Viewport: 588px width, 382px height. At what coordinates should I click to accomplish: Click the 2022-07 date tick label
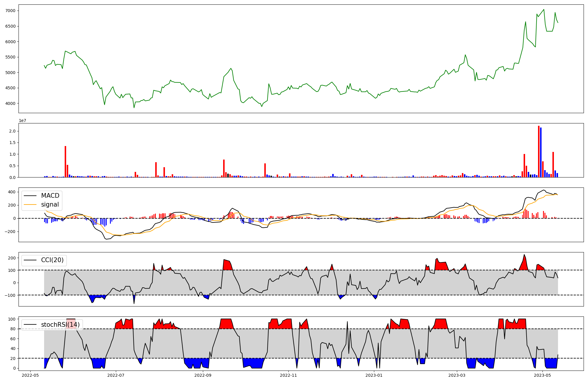coord(116,375)
